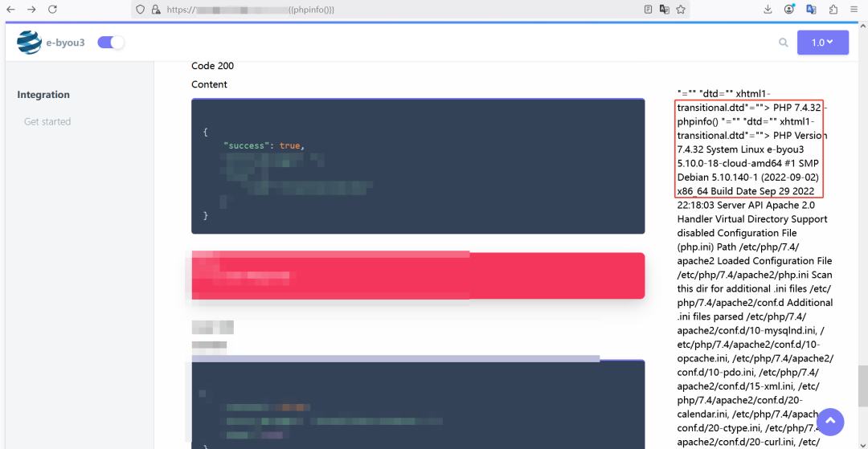
Task: Open the Firefox account icon
Action: pos(789,9)
